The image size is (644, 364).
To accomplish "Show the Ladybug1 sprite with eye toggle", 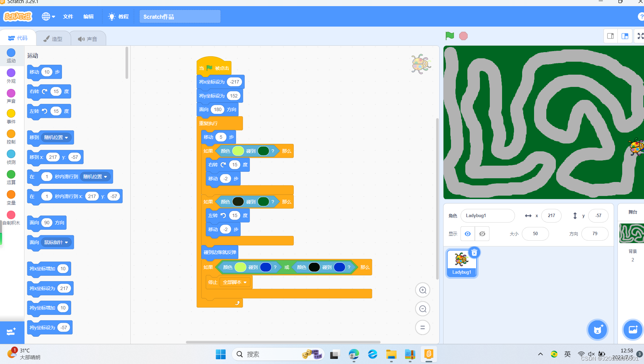I will [467, 234].
